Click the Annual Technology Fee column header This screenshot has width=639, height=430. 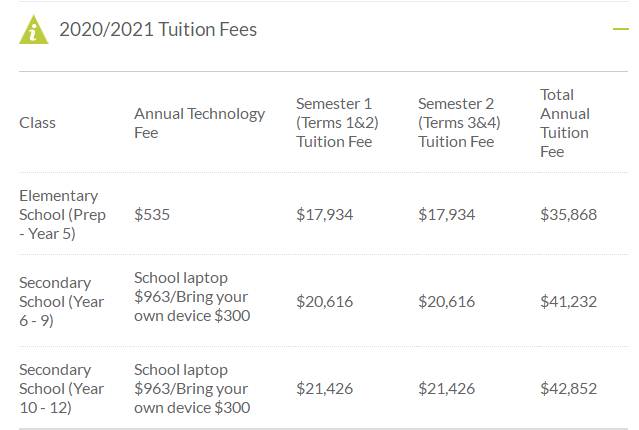[x=199, y=123]
